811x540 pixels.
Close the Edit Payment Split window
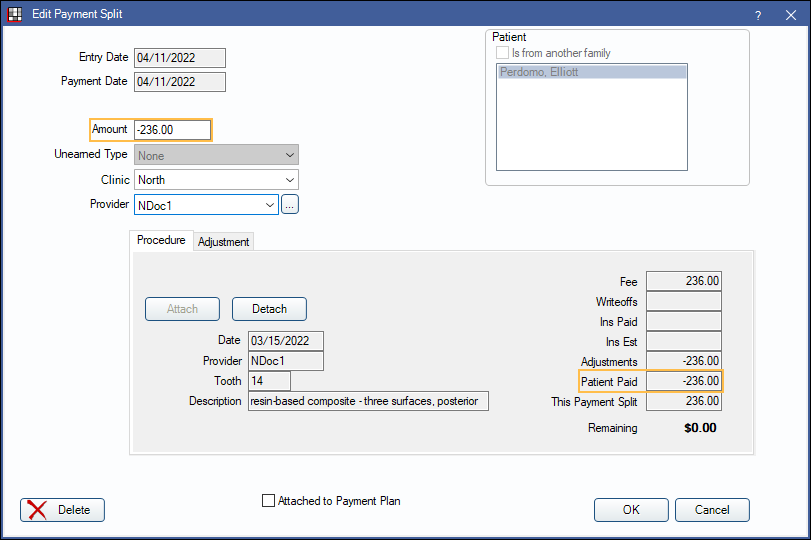coord(790,15)
